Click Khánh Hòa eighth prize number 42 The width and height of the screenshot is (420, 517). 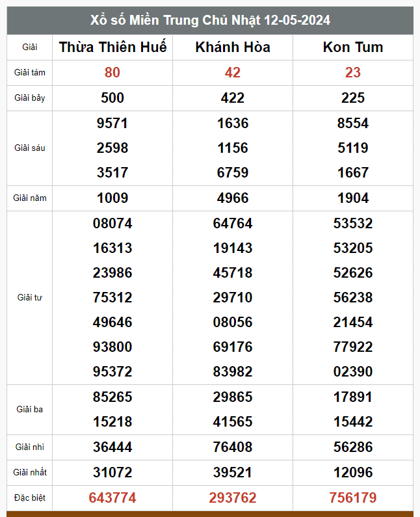point(233,72)
